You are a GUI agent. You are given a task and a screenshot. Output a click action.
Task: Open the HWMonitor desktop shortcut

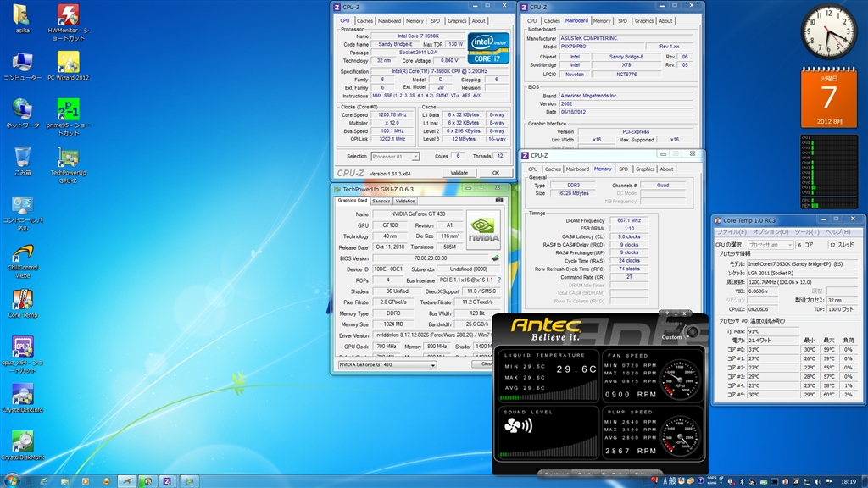coord(68,14)
